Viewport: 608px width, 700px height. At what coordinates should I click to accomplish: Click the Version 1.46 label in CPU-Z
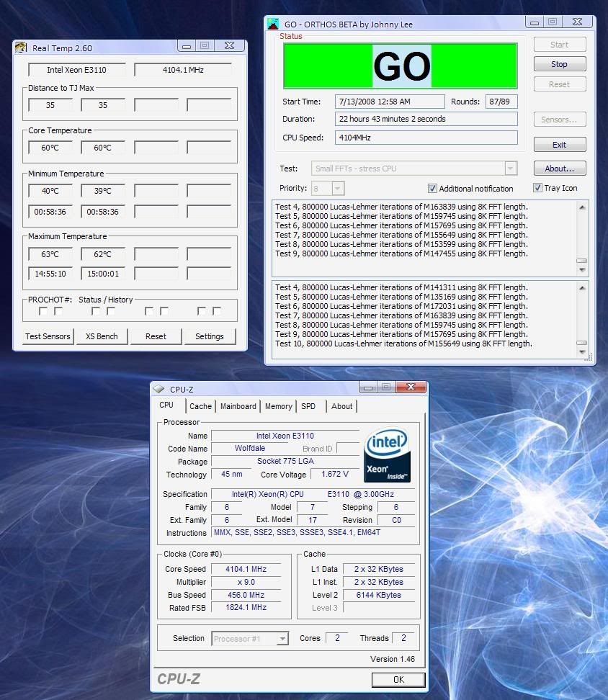393,659
